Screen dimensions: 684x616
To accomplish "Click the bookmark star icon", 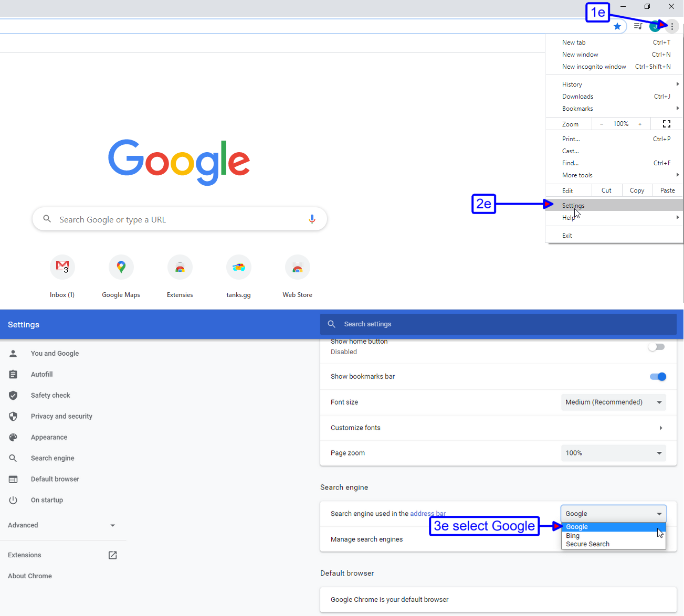I will [x=617, y=26].
